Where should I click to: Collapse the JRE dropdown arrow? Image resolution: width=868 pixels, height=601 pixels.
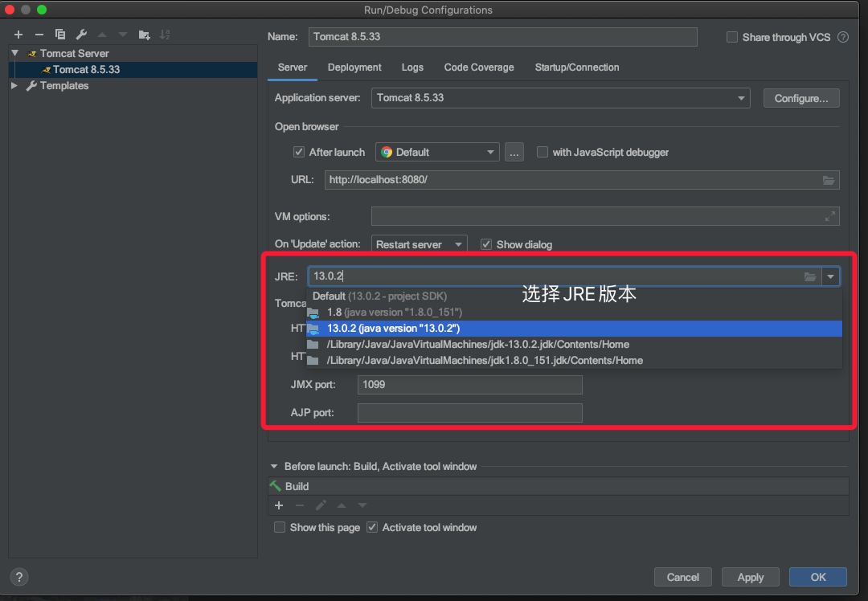(x=830, y=276)
